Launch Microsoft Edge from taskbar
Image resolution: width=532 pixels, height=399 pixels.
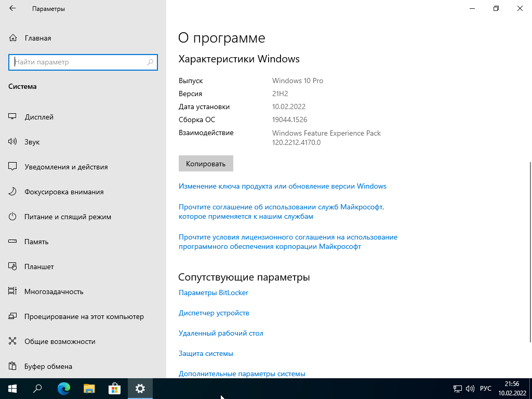pyautogui.click(x=63, y=389)
